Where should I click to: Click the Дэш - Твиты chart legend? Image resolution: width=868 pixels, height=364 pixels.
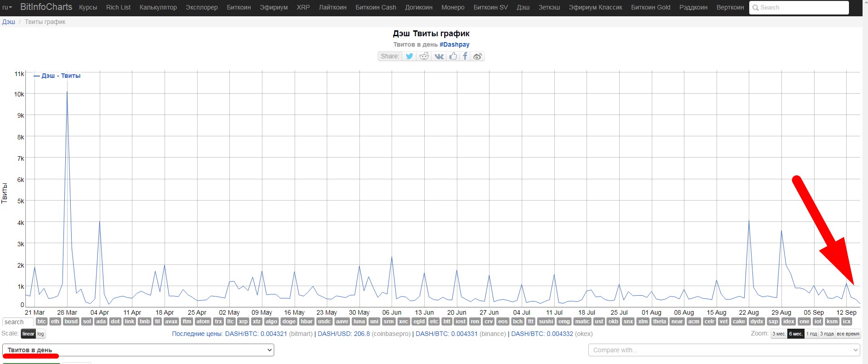(x=57, y=76)
